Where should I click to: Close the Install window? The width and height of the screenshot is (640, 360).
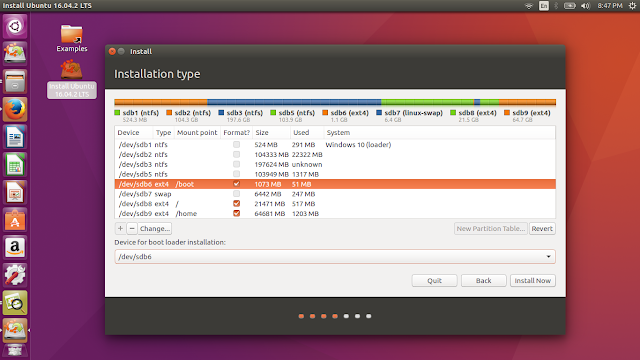tap(112, 51)
